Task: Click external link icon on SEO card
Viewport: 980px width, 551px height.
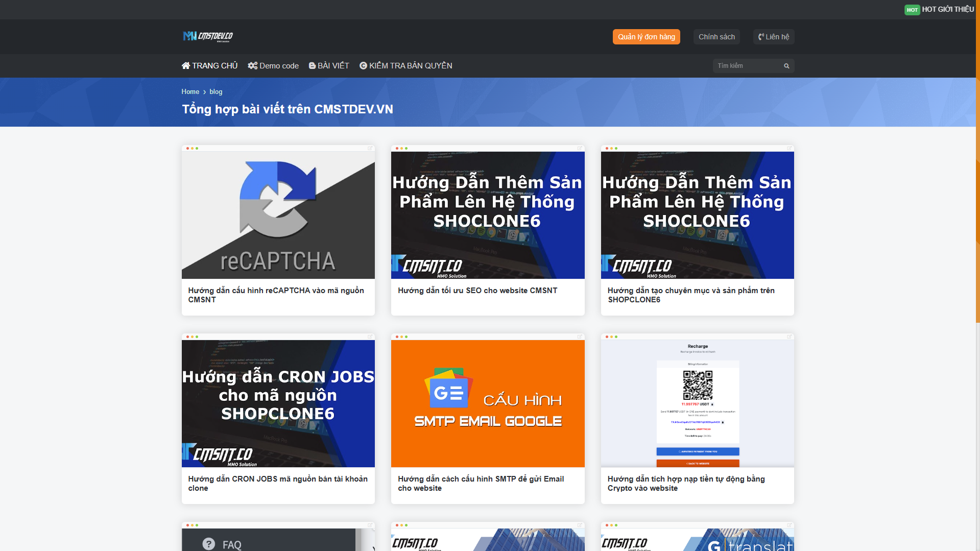Action: 580,149
